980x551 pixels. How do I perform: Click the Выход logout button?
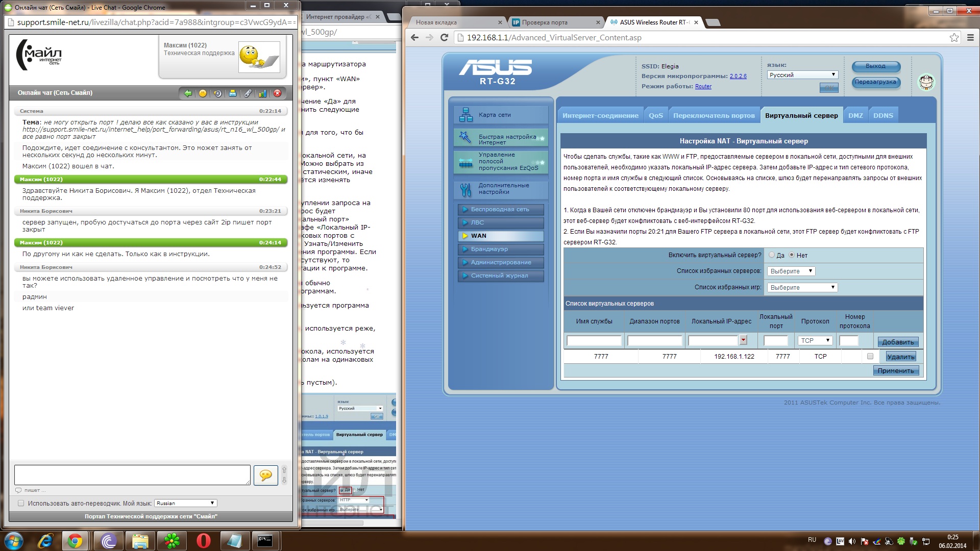click(876, 66)
